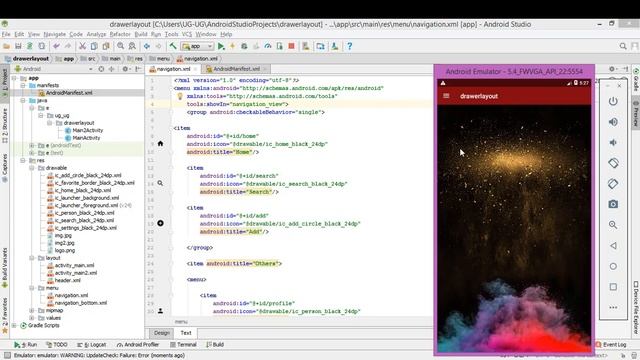Click the red Stop icon
The image size is (640, 360).
point(291,46)
